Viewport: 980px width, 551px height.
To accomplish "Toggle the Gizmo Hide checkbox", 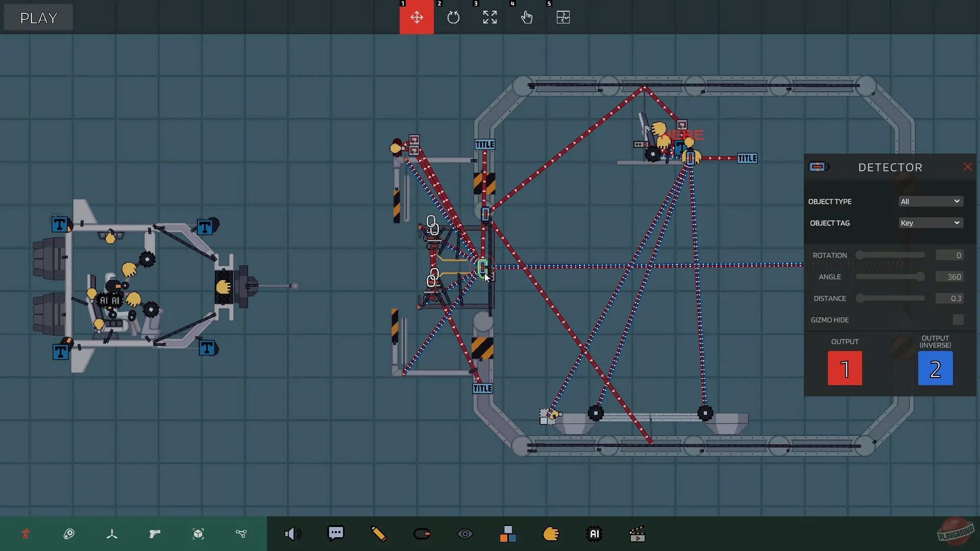I will click(958, 320).
